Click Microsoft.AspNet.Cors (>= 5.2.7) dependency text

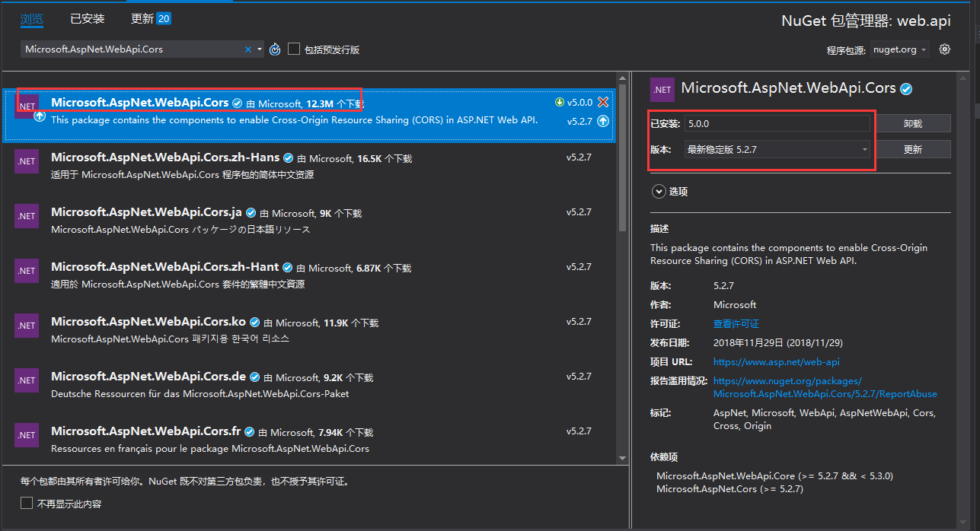coord(729,489)
